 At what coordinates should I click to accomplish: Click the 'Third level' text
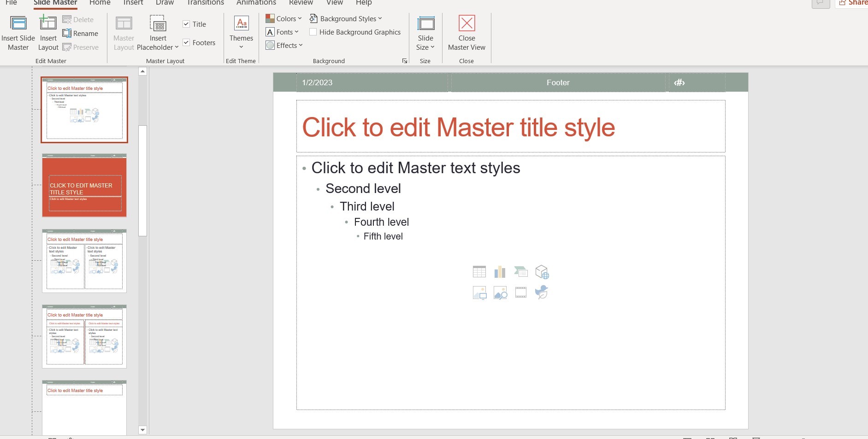pos(367,206)
